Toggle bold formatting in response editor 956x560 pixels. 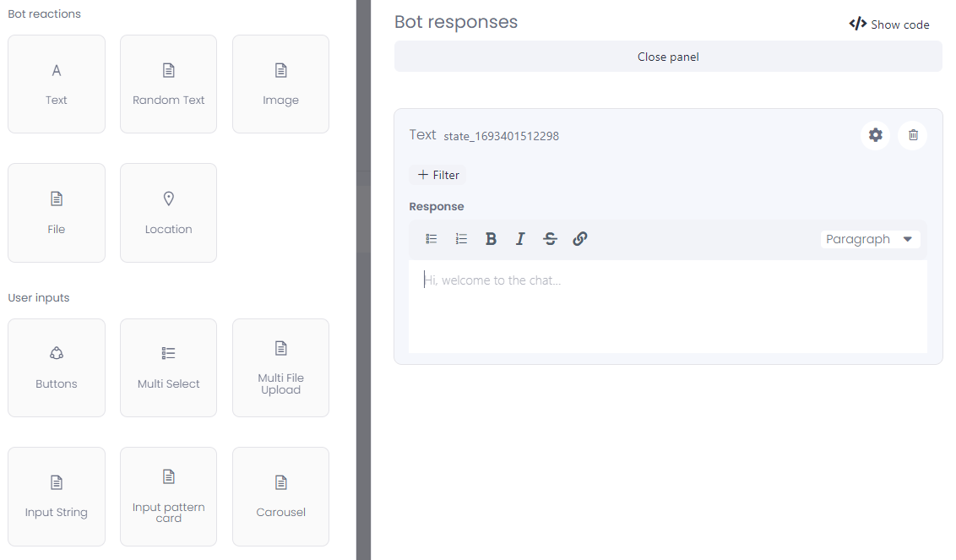coord(491,239)
